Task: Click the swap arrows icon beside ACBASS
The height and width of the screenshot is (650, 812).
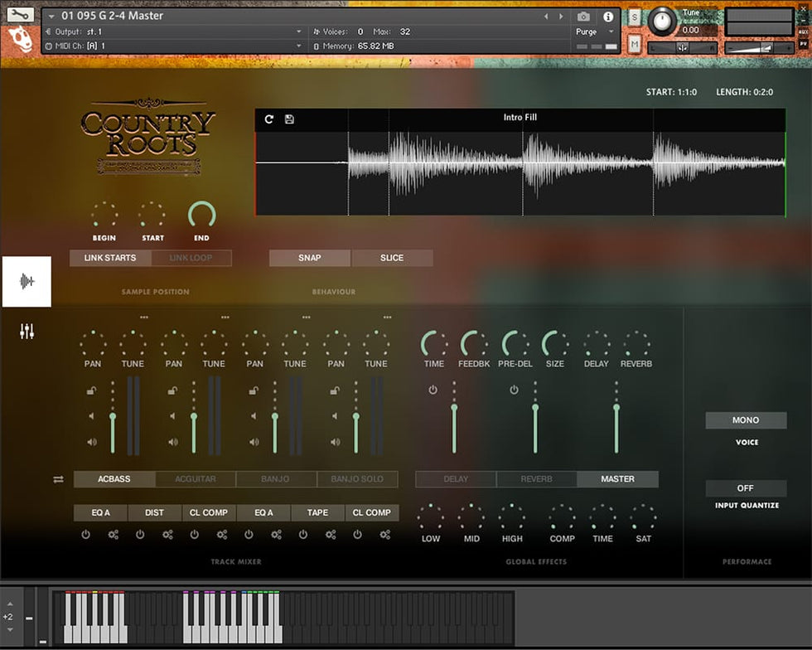Action: [58, 479]
